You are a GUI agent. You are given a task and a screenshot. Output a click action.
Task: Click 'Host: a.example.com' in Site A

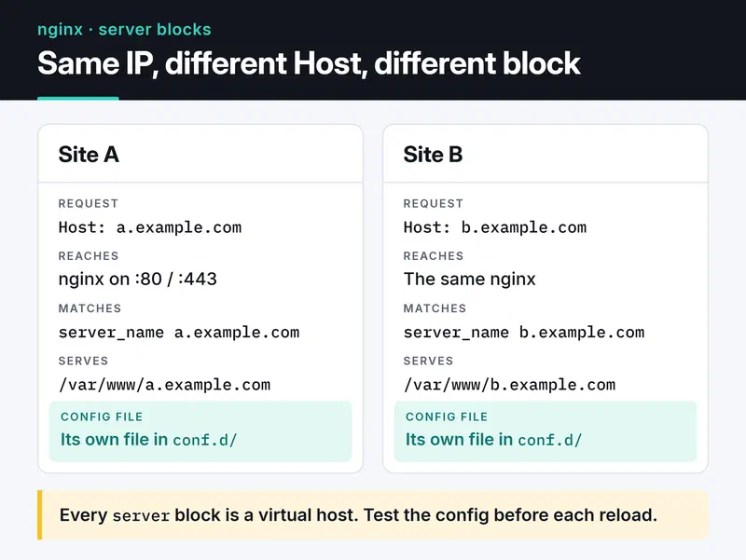click(x=150, y=227)
